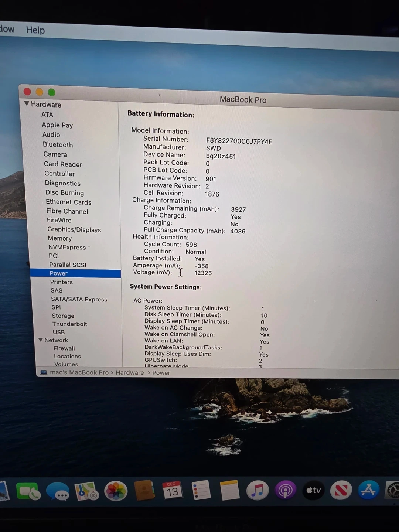The height and width of the screenshot is (532, 399).
Task: Collapse the Network section triangle
Action: pyautogui.click(x=41, y=340)
